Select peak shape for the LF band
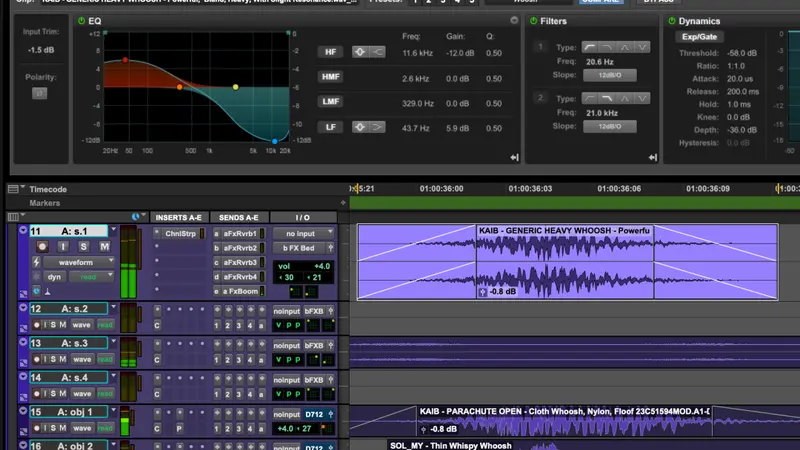Viewport: 800px width, 450px height. pos(360,127)
